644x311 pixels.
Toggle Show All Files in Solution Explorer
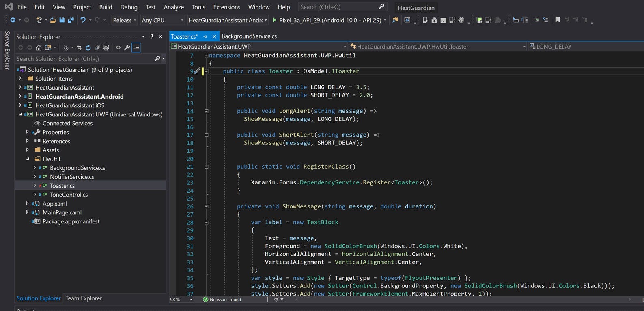tap(106, 47)
